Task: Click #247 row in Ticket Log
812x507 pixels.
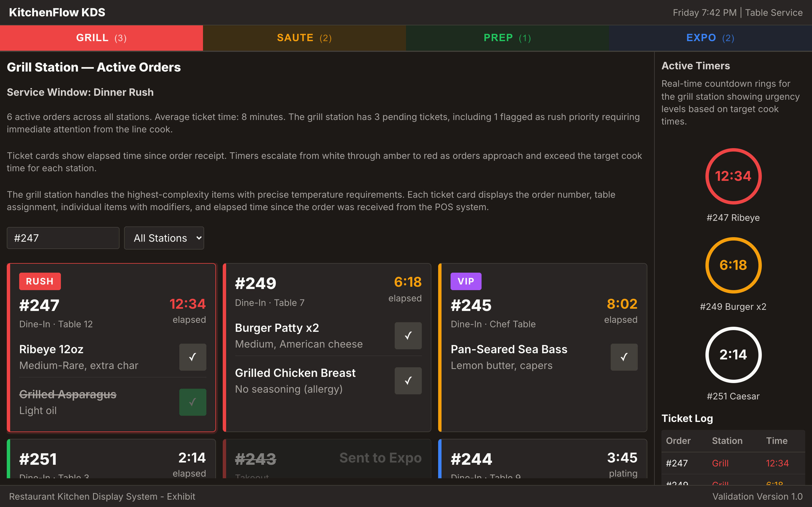Action: coord(733,463)
